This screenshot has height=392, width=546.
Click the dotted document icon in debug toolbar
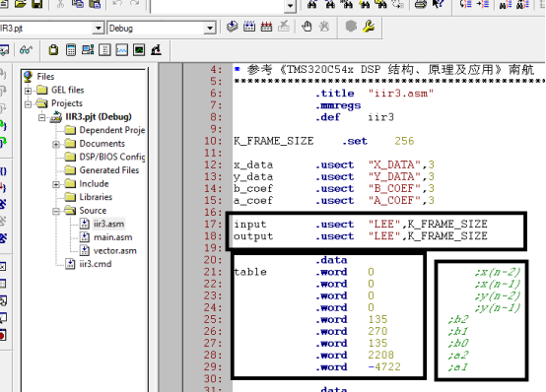(104, 50)
